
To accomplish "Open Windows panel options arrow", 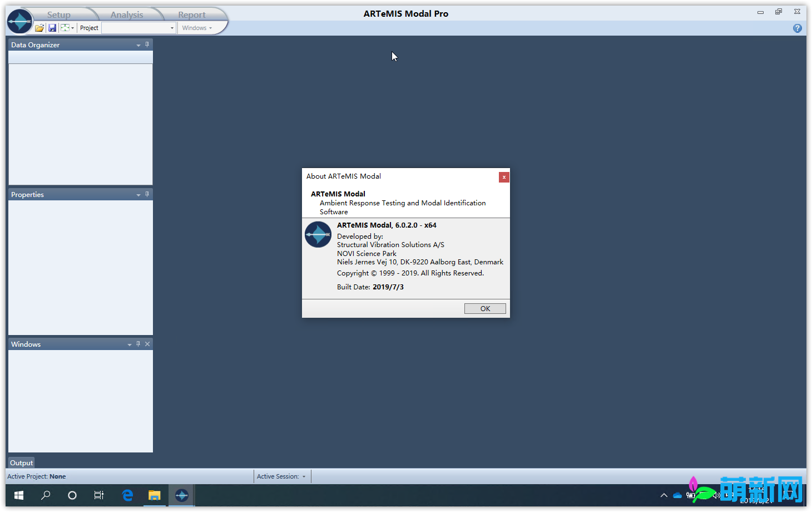I will pyautogui.click(x=130, y=344).
